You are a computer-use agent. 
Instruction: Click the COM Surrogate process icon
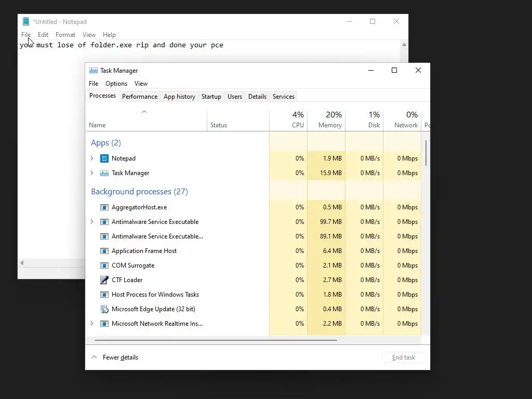click(x=104, y=265)
